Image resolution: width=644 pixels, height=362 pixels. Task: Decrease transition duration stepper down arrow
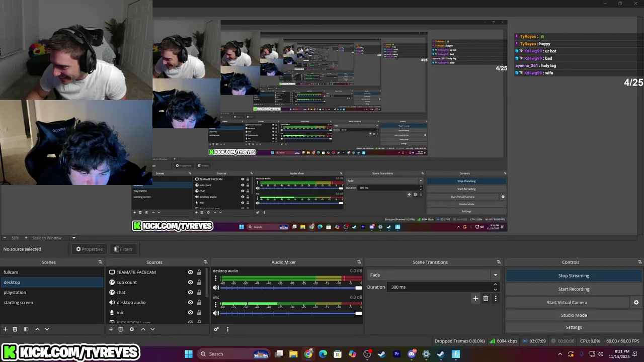pos(495,289)
